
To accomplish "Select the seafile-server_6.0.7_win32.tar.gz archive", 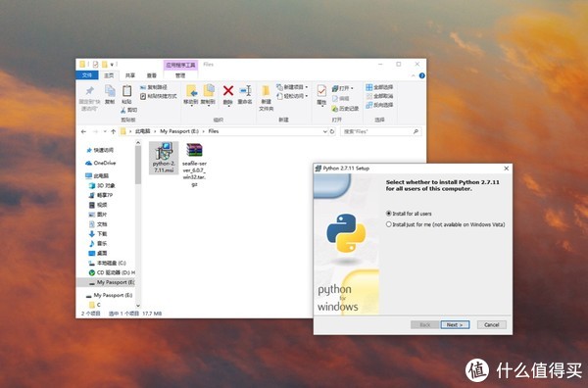I will click(194, 165).
